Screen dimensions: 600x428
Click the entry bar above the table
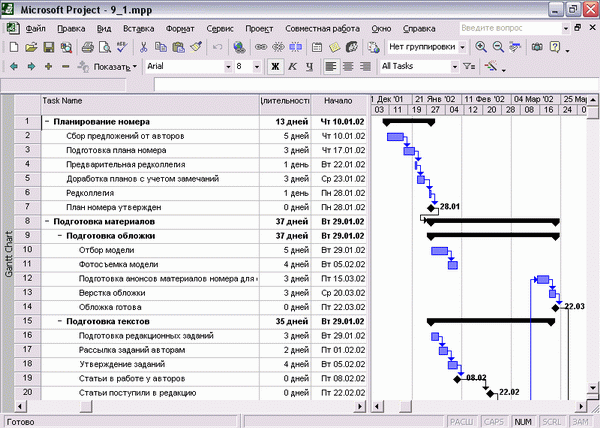tap(377, 85)
